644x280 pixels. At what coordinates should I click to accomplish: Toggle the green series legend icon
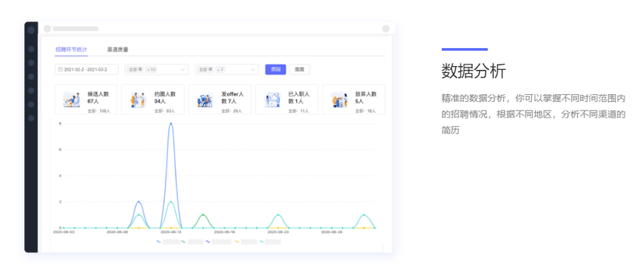[184, 242]
